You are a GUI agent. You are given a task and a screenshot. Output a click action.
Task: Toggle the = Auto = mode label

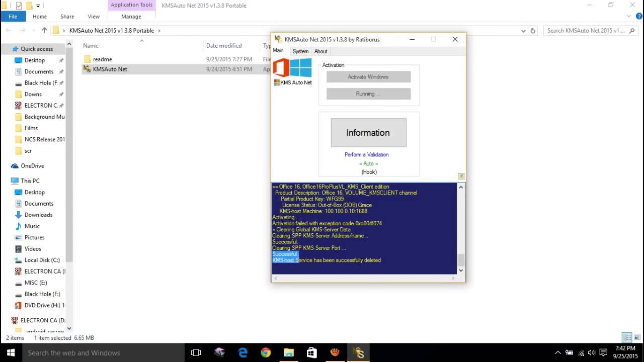pyautogui.click(x=368, y=163)
